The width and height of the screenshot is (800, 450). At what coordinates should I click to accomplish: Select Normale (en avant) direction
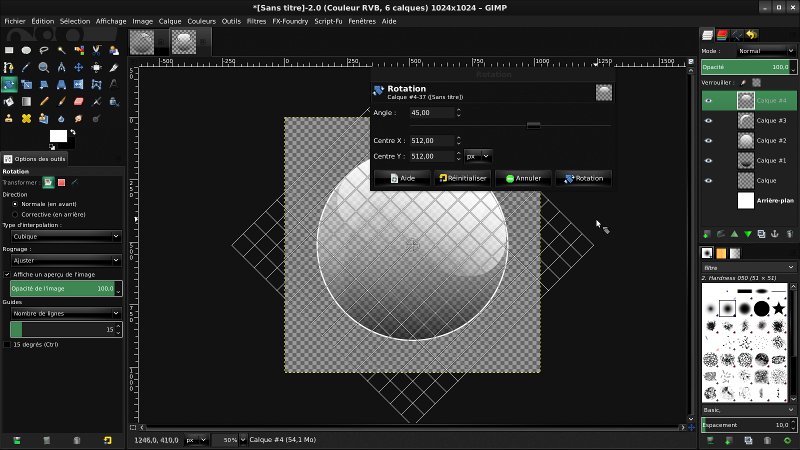tap(15, 204)
